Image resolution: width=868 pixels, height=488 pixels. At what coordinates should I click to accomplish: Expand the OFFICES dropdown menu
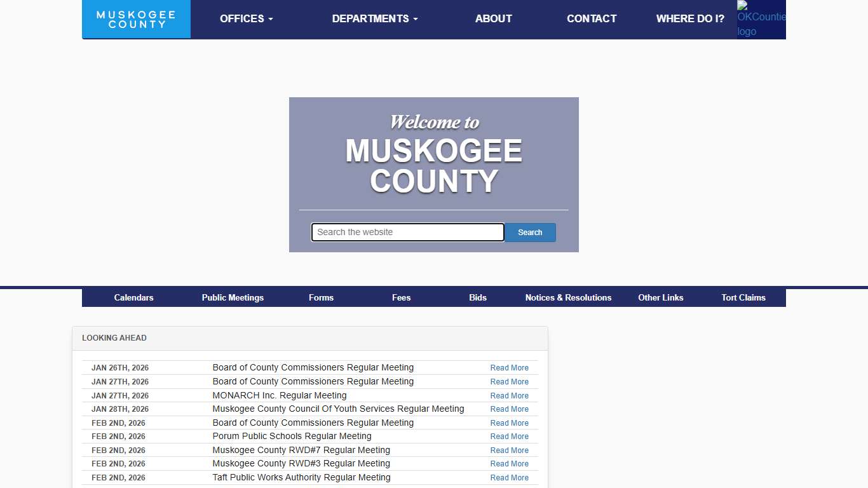click(x=246, y=18)
